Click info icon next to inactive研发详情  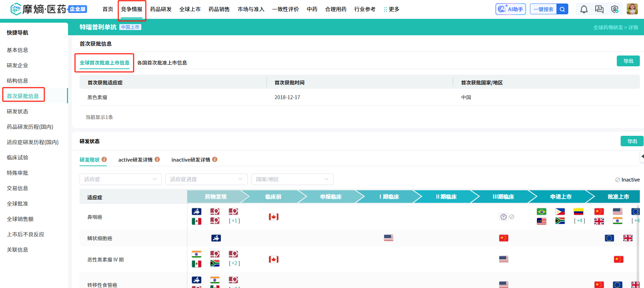click(215, 160)
